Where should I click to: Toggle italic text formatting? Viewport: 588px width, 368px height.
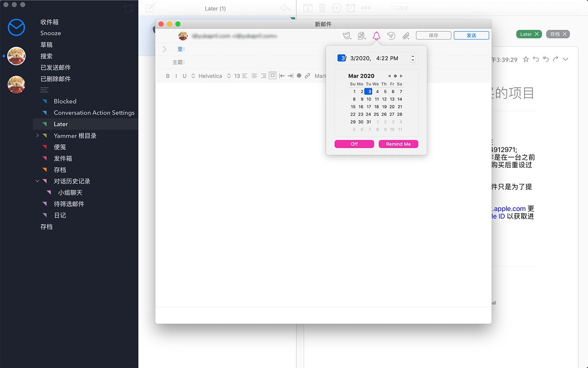click(176, 76)
